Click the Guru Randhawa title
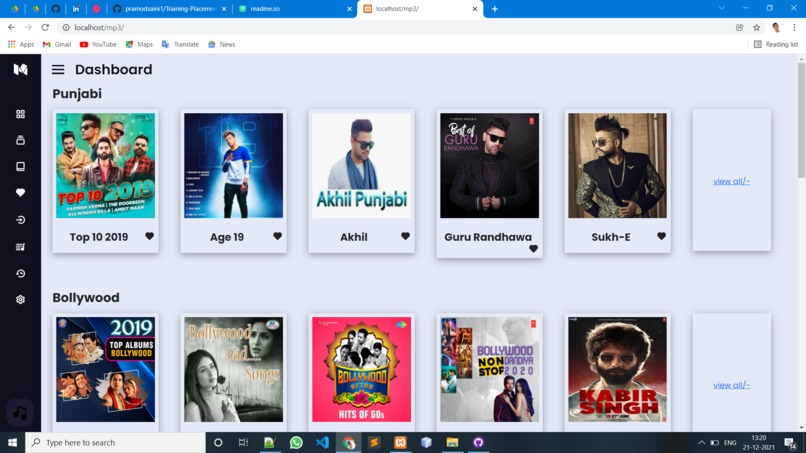 (488, 237)
